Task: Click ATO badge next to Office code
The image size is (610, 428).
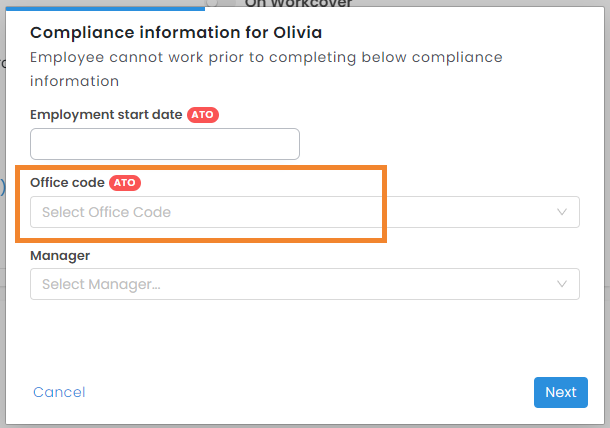Action: 124,183
